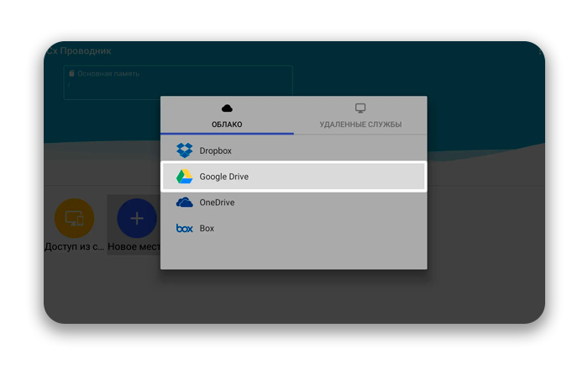Image resolution: width=588 pixels, height=365 pixels.
Task: Click the Box logo icon
Action: point(184,228)
